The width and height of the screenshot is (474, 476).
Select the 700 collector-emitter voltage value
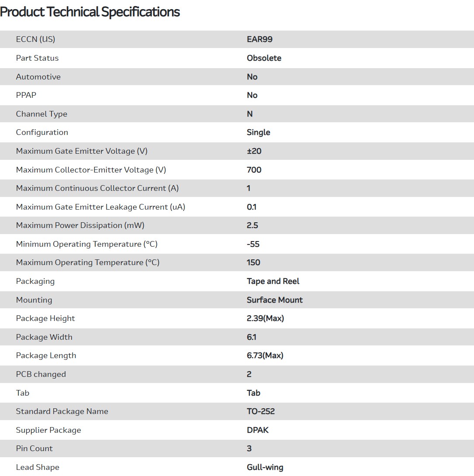click(254, 170)
